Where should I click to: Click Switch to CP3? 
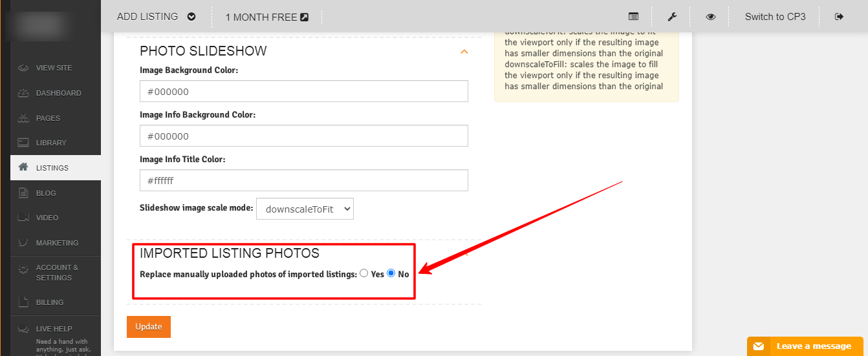775,17
